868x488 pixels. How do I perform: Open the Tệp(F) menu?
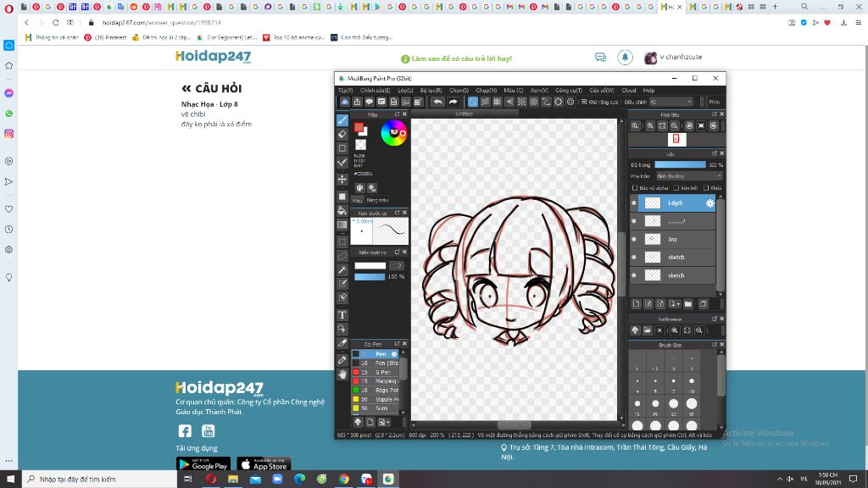coord(346,90)
